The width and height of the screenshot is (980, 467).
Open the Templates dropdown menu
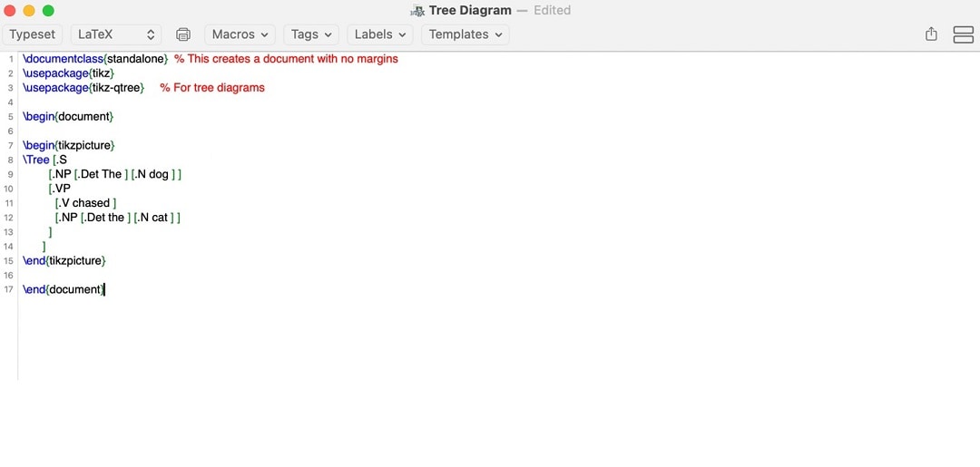pos(465,34)
